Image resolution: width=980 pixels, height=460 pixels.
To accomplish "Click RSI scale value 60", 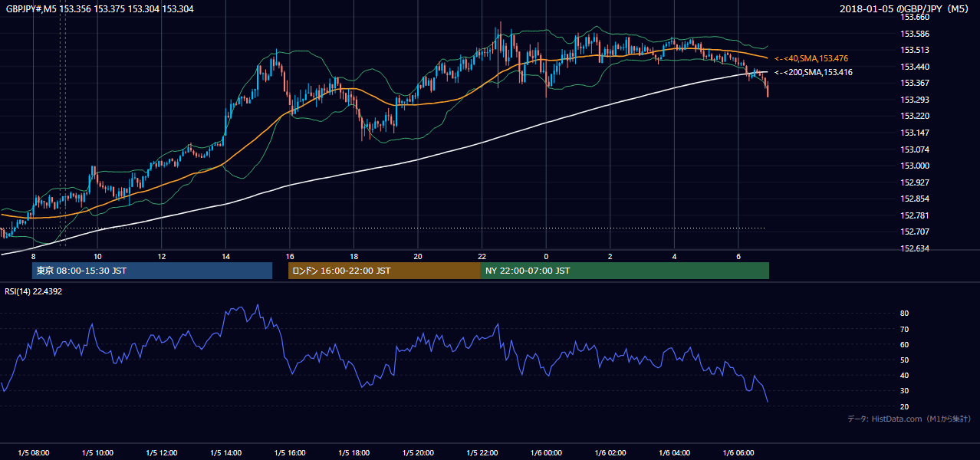I will coord(905,344).
